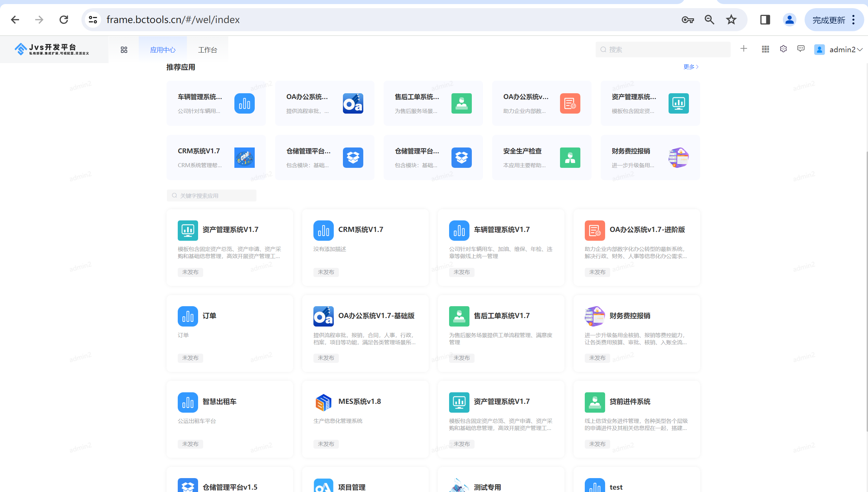Screen dimensions: 868x492
Task: Click 未发布 tag on MES系统v1.8
Action: [326, 444]
